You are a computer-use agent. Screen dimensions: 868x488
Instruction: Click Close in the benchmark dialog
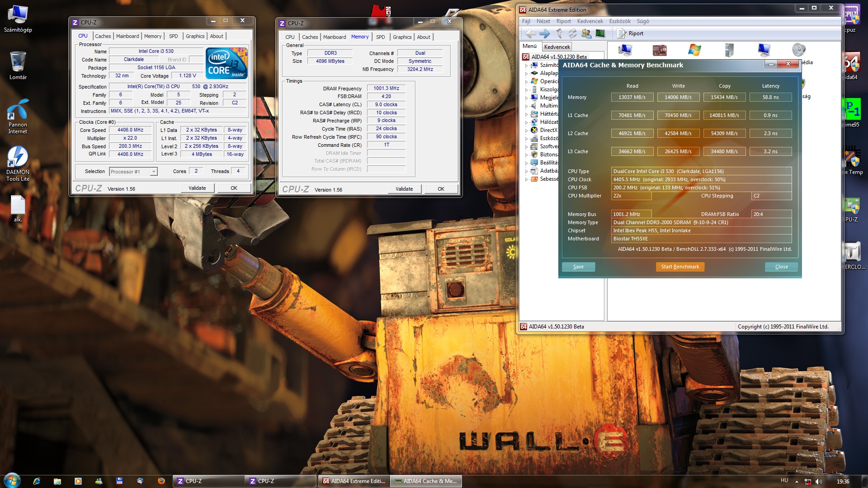pyautogui.click(x=781, y=267)
